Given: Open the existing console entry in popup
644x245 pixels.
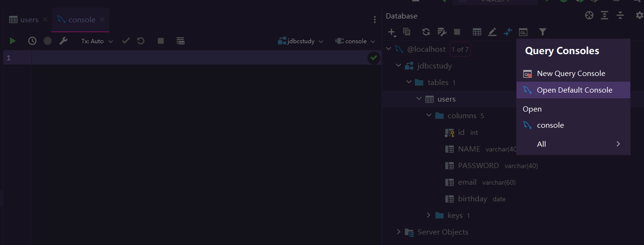Looking at the screenshot, I should pyautogui.click(x=573, y=125).
